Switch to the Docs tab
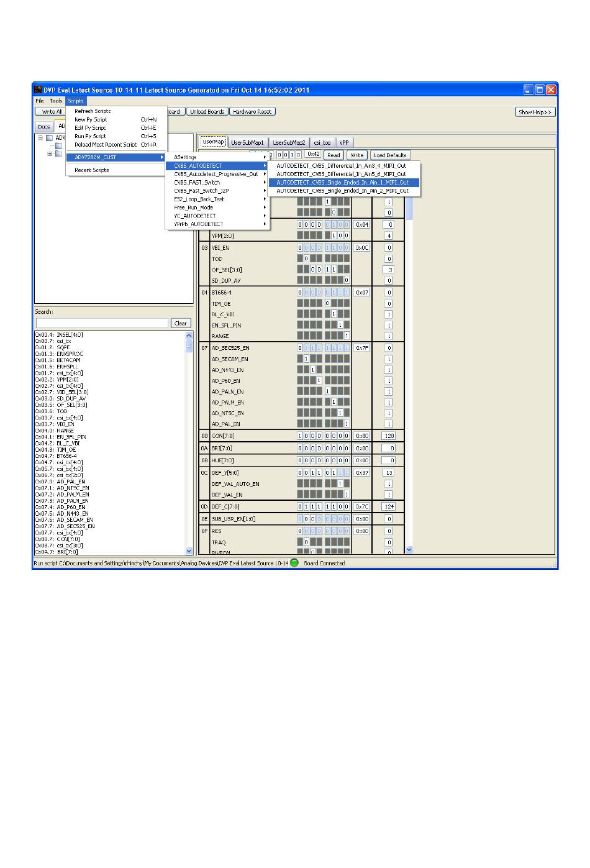Viewport: 590px width, 868px height. point(43,127)
